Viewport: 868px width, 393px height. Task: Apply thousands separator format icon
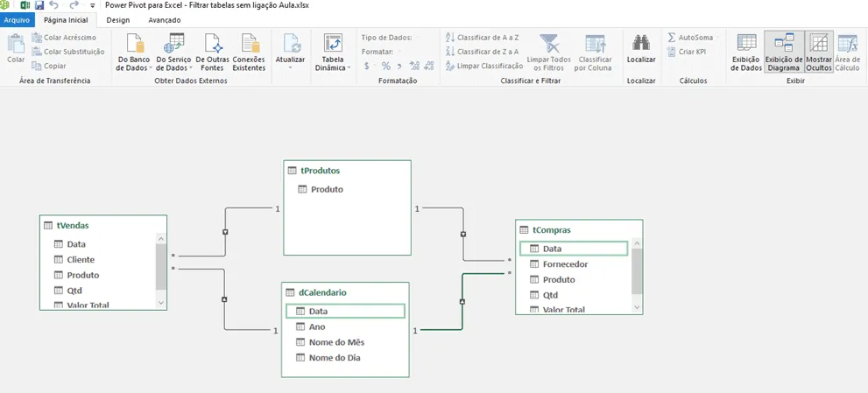[x=399, y=66]
